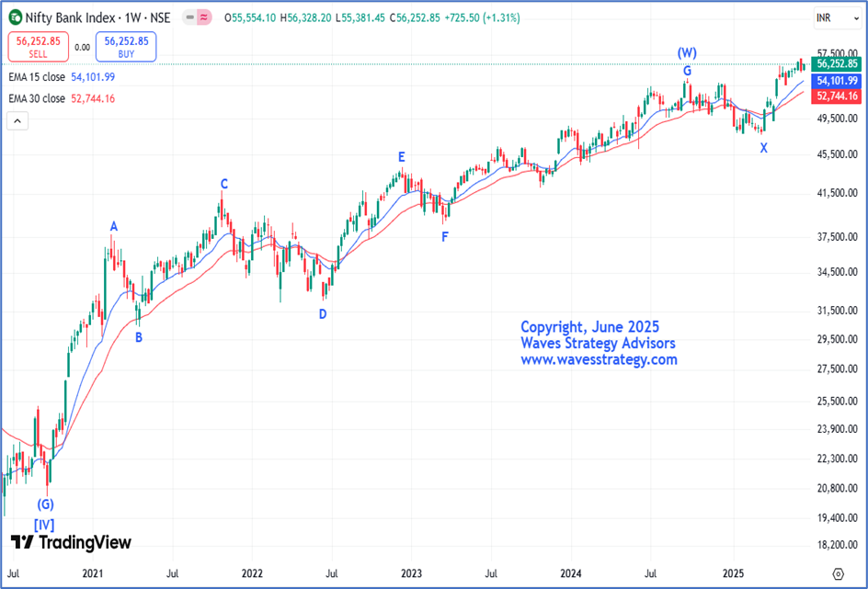The image size is (868, 589).
Task: Click the red 52,744.16 EMA axis label
Action: (837, 96)
